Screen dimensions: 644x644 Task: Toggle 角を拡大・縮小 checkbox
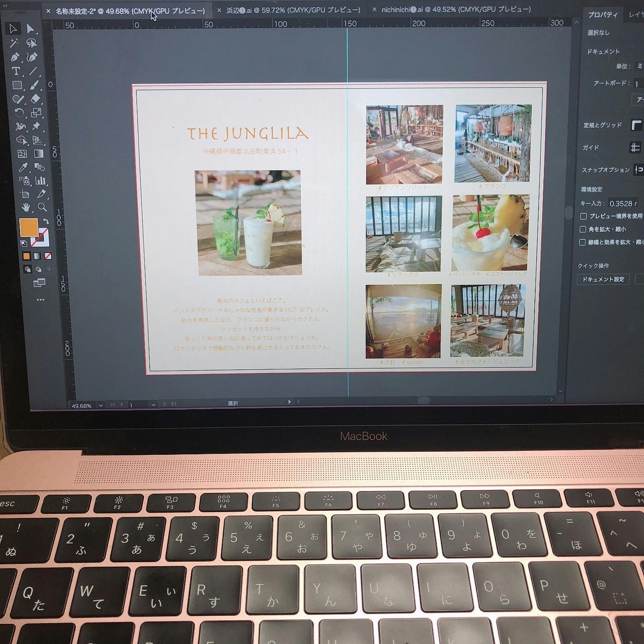[x=583, y=229]
